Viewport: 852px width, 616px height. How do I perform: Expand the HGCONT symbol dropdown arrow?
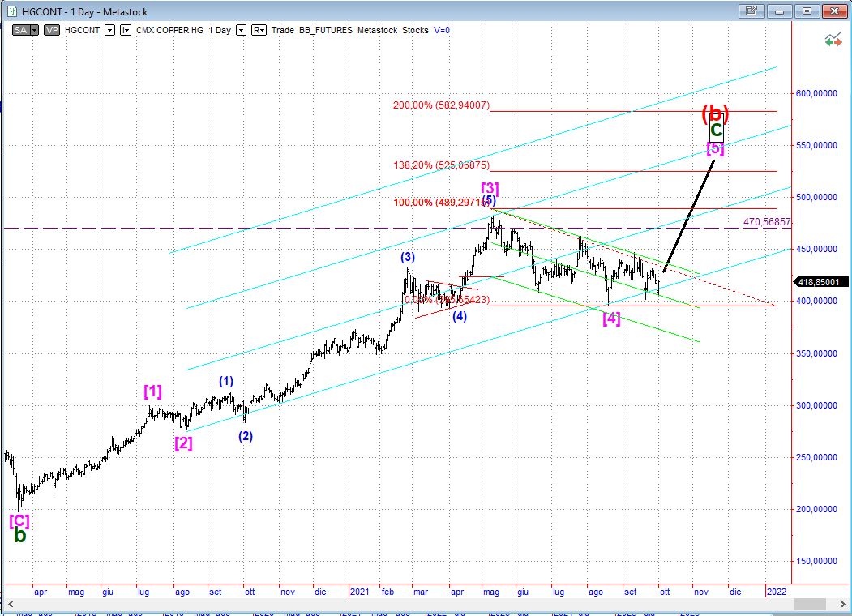pyautogui.click(x=109, y=31)
